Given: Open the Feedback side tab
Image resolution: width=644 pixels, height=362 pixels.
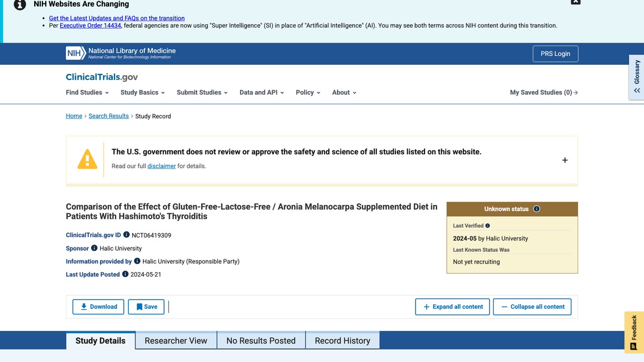Looking at the screenshot, I should [x=634, y=332].
